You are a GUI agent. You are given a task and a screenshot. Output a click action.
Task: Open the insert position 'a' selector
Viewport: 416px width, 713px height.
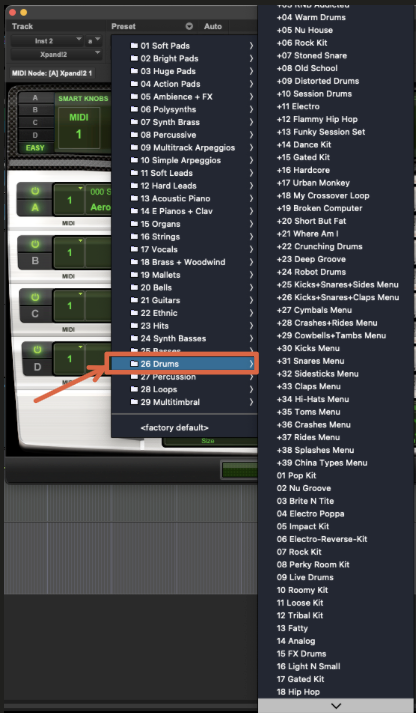[x=94, y=41]
